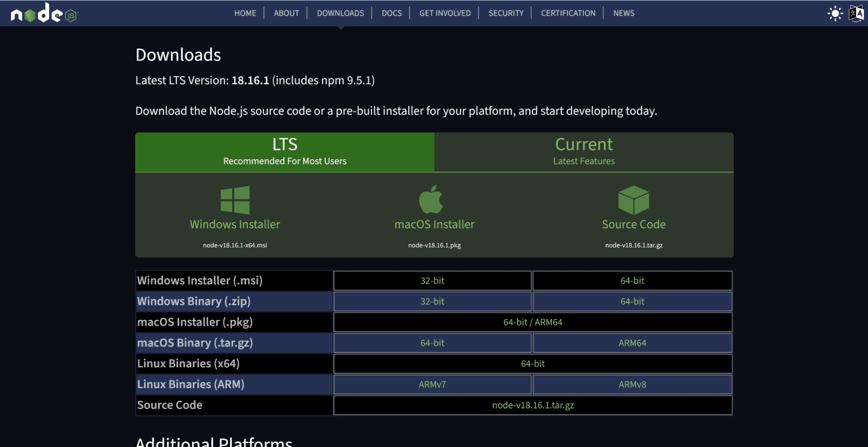Download Windows Binary (.zip) 32-bit
Viewport: 868px width, 447px height.
coord(432,302)
